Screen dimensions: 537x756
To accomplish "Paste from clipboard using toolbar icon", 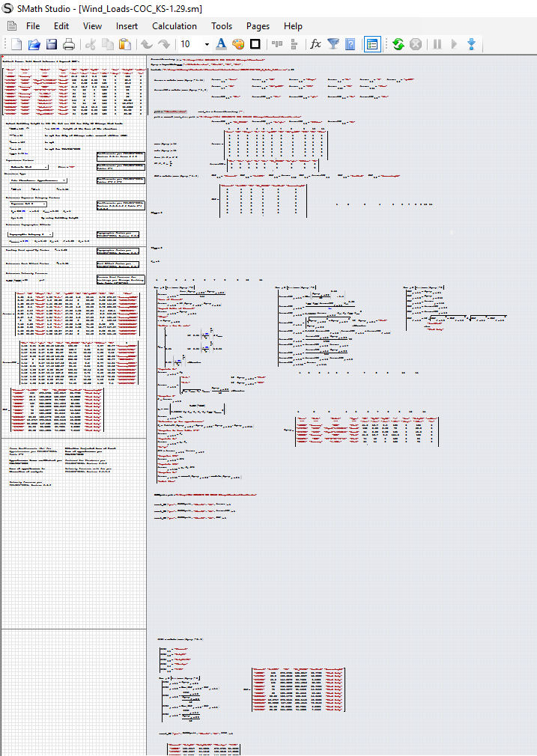I will pyautogui.click(x=125, y=44).
